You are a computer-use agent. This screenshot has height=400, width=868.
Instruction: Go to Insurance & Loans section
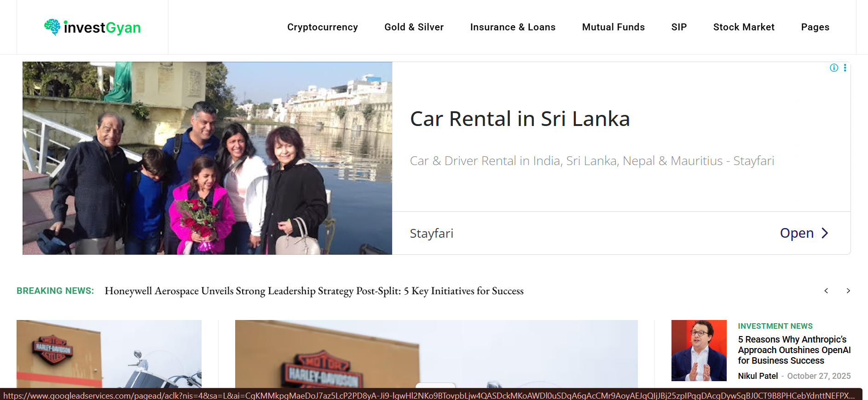[x=513, y=27]
